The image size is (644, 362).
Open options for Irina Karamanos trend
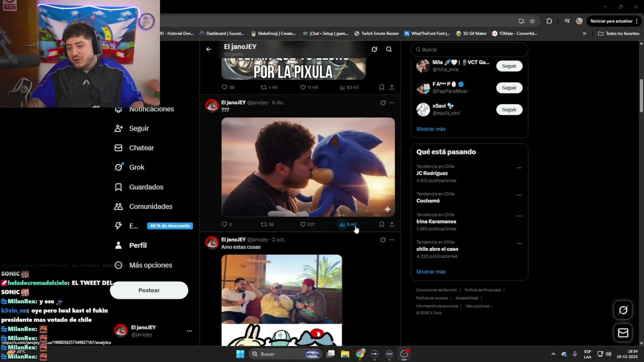[519, 216]
